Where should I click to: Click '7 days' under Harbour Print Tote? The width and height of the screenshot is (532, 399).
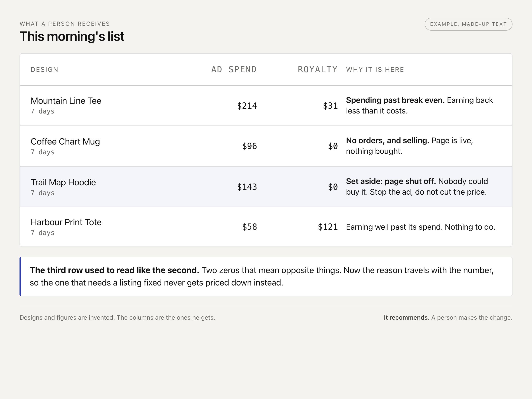coord(43,233)
